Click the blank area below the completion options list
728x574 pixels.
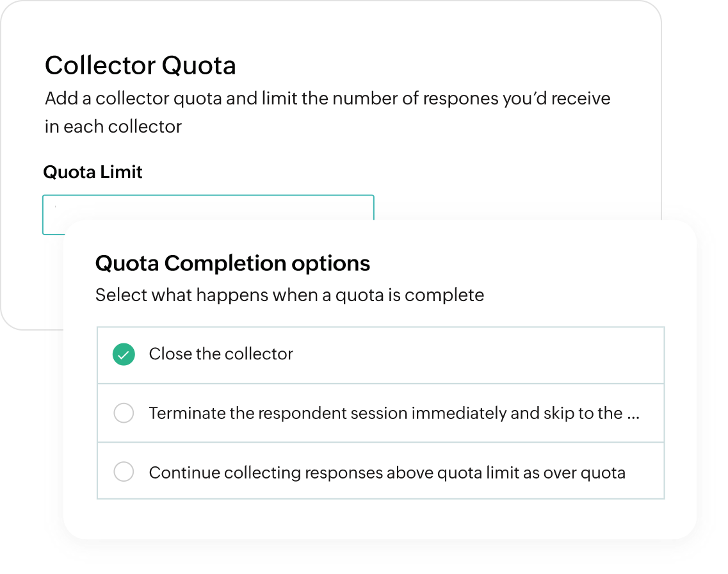tap(380, 518)
